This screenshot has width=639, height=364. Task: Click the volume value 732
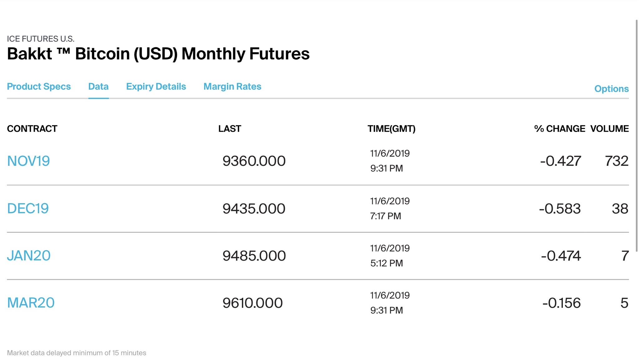coord(617,161)
